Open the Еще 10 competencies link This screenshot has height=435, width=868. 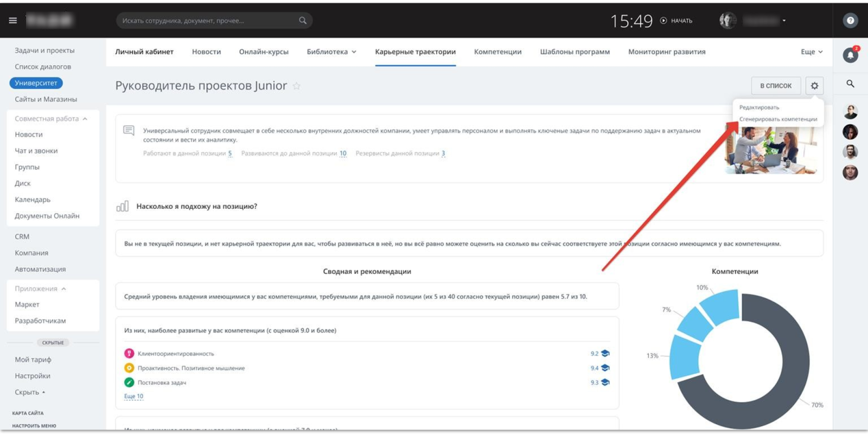click(133, 396)
